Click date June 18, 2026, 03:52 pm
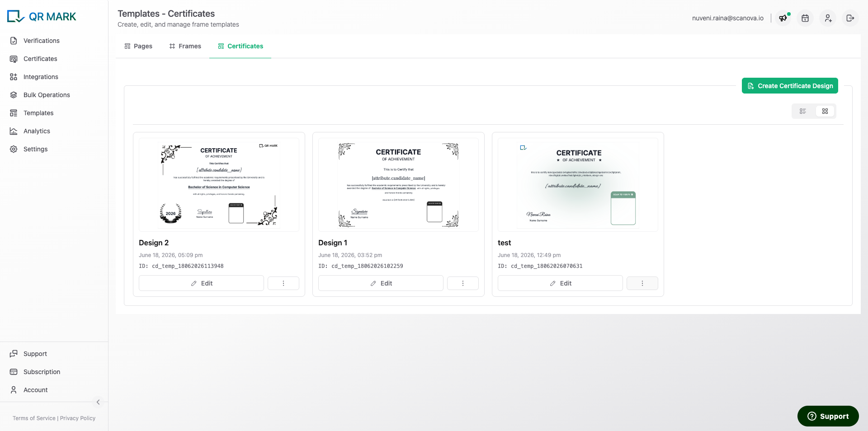This screenshot has width=868, height=431. point(350,255)
